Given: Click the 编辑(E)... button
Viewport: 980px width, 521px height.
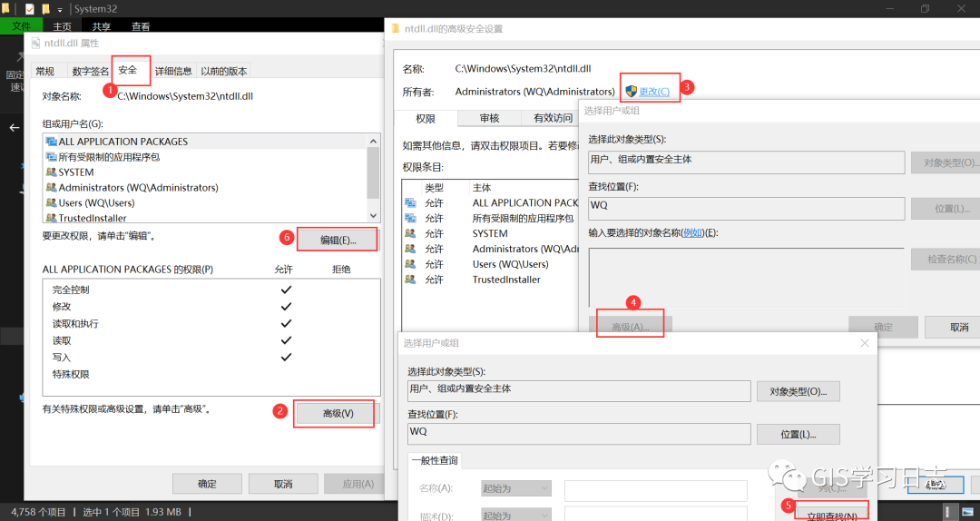Looking at the screenshot, I should [338, 240].
